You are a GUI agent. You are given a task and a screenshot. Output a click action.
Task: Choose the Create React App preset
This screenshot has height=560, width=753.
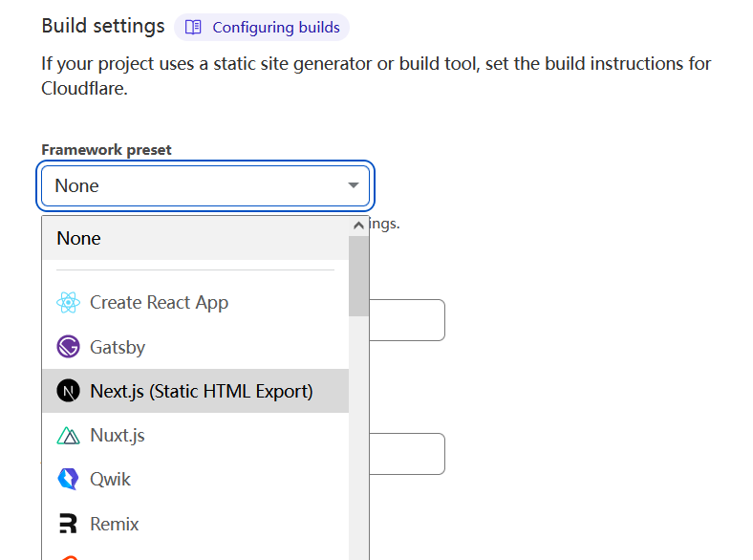[x=159, y=303]
